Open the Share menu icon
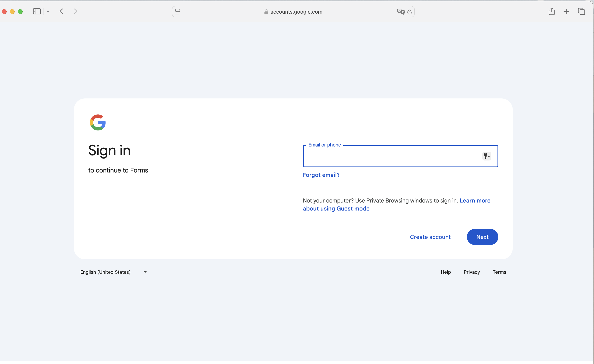594x364 pixels. (x=552, y=12)
